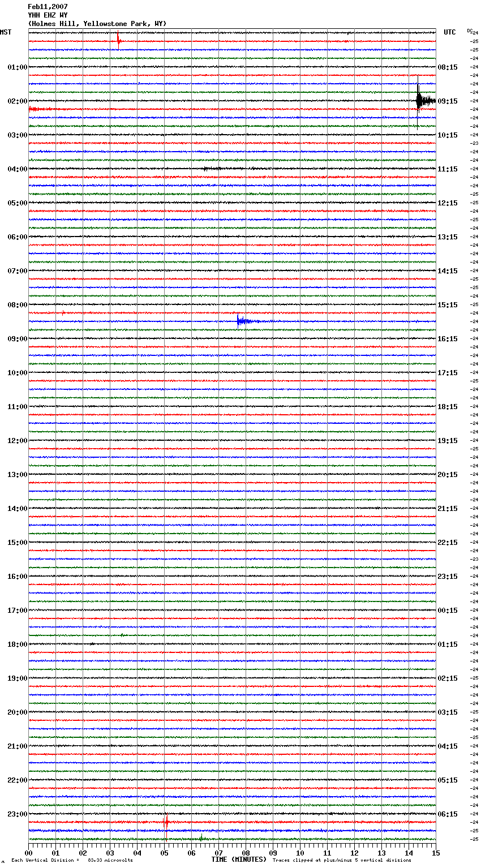Viewport: 481px width, 868px height.
Task: Click the 19:15 UTC time label
Action: coord(448,441)
